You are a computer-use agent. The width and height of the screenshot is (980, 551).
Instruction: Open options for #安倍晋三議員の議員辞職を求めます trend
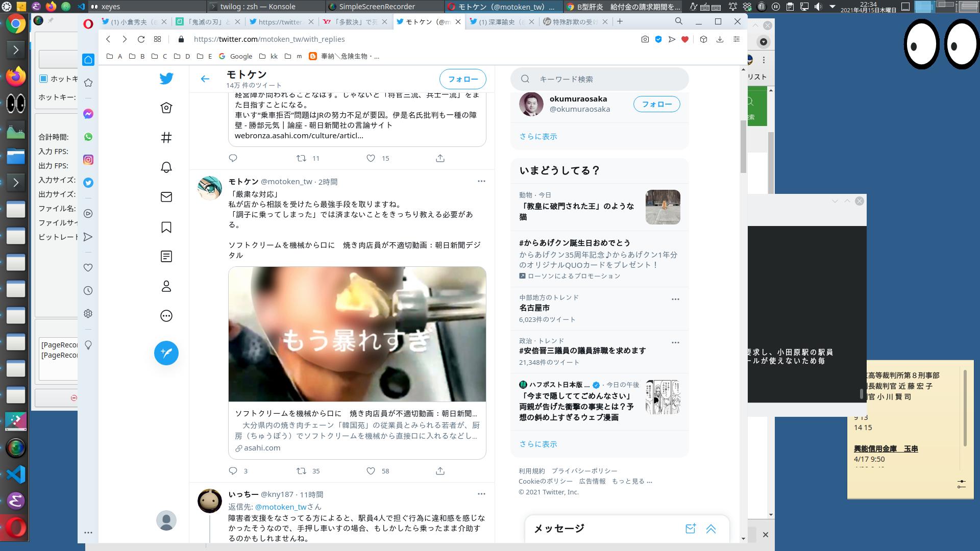pyautogui.click(x=675, y=342)
